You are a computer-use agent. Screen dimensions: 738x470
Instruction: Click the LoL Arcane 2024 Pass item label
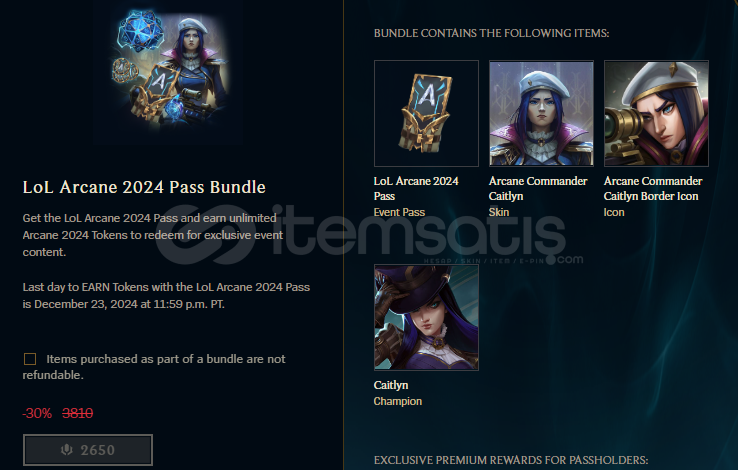pos(416,189)
